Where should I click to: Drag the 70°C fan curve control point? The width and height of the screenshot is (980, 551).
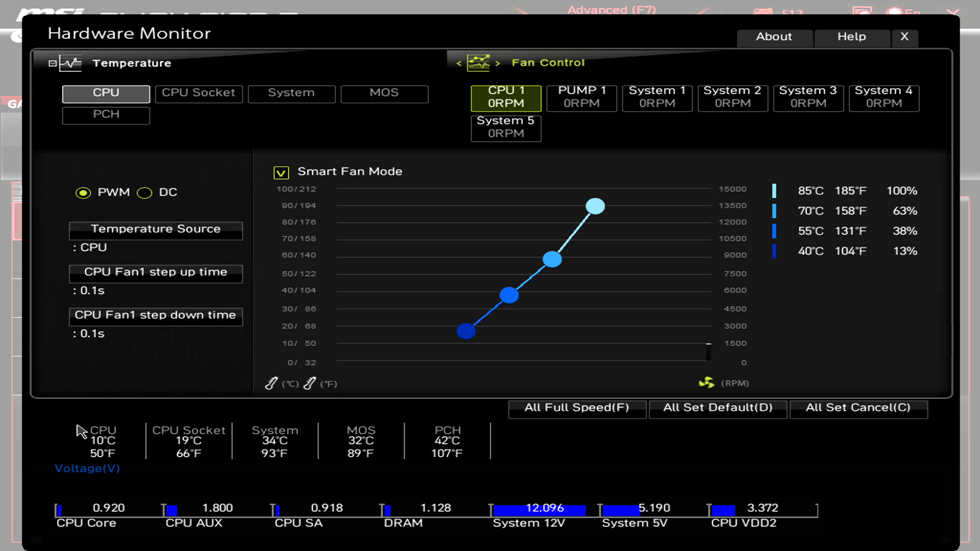[551, 259]
